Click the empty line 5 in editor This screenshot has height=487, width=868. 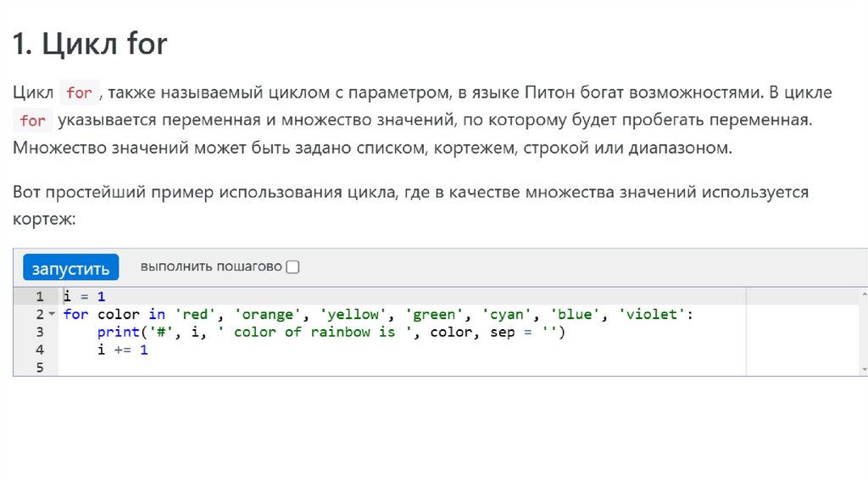[339, 368]
